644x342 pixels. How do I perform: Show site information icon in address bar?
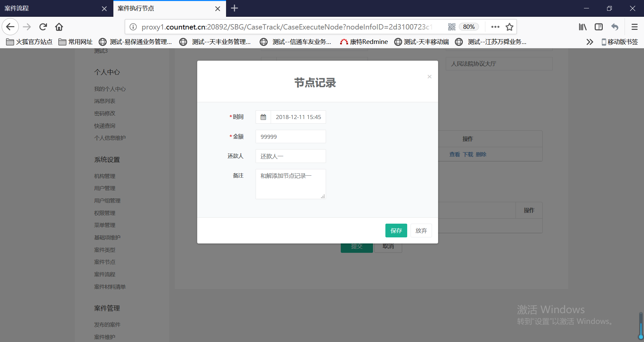(x=133, y=27)
